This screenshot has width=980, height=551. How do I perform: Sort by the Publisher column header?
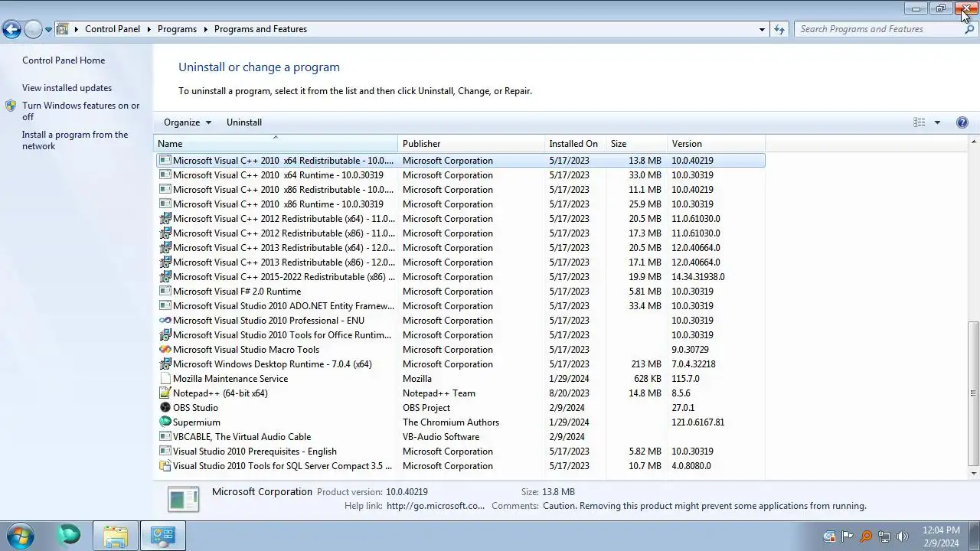click(x=471, y=144)
